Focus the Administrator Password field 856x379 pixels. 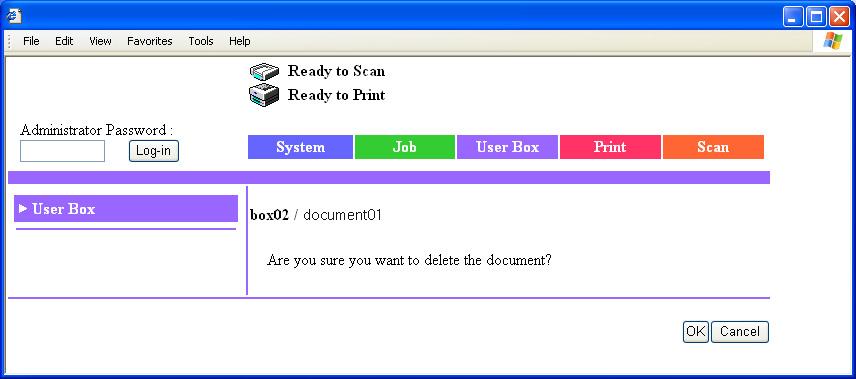pyautogui.click(x=62, y=151)
